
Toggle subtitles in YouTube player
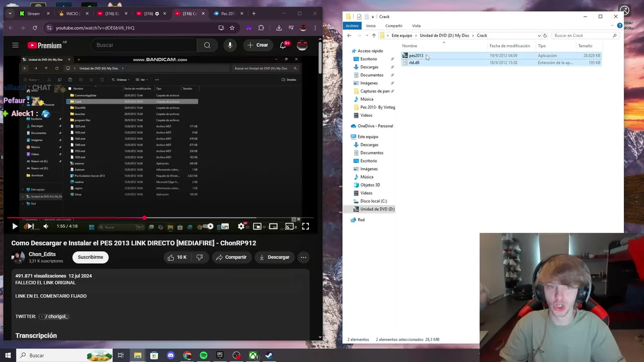point(225,226)
